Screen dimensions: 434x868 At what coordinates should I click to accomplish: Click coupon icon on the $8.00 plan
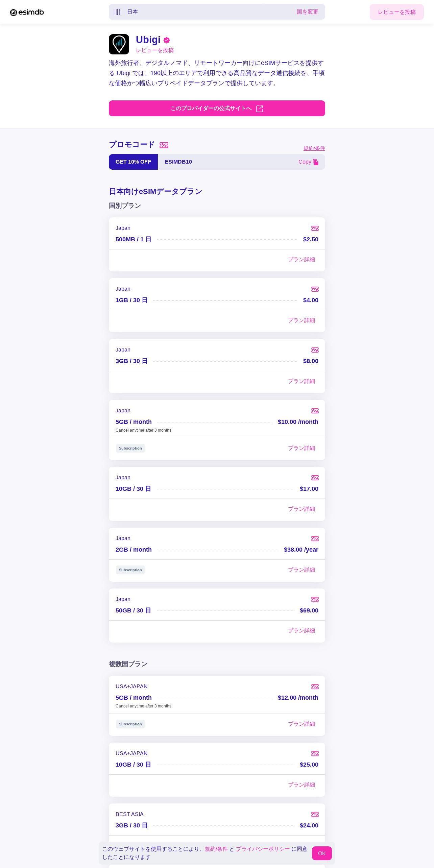[x=315, y=350]
